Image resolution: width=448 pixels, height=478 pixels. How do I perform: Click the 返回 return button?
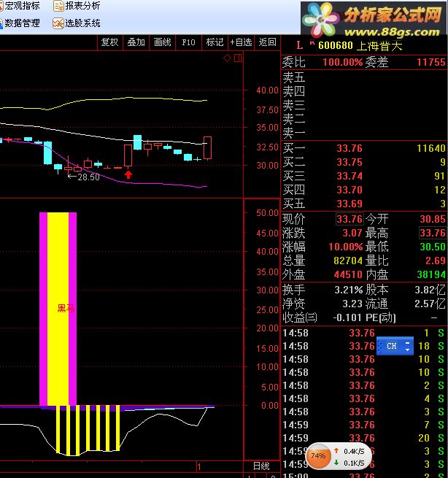coord(267,42)
